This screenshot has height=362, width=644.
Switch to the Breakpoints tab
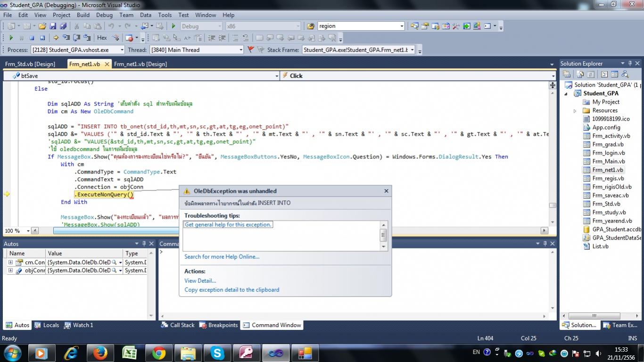(x=219, y=325)
